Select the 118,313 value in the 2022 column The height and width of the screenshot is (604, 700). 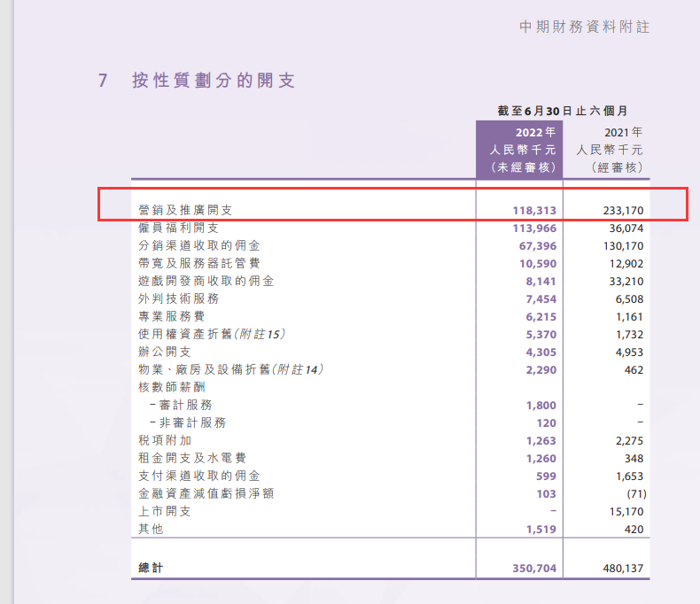coord(534,211)
